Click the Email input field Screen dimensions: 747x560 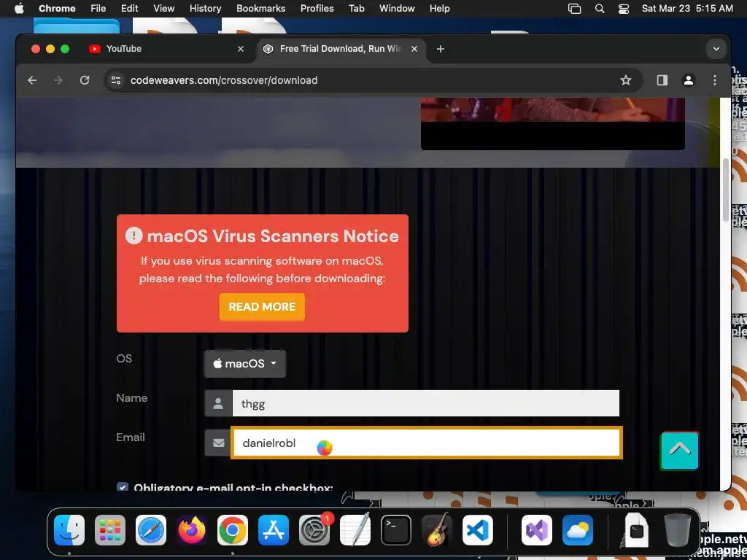426,443
